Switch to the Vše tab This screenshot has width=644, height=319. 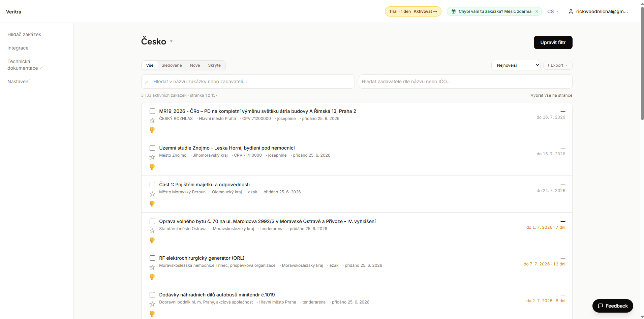pos(150,65)
